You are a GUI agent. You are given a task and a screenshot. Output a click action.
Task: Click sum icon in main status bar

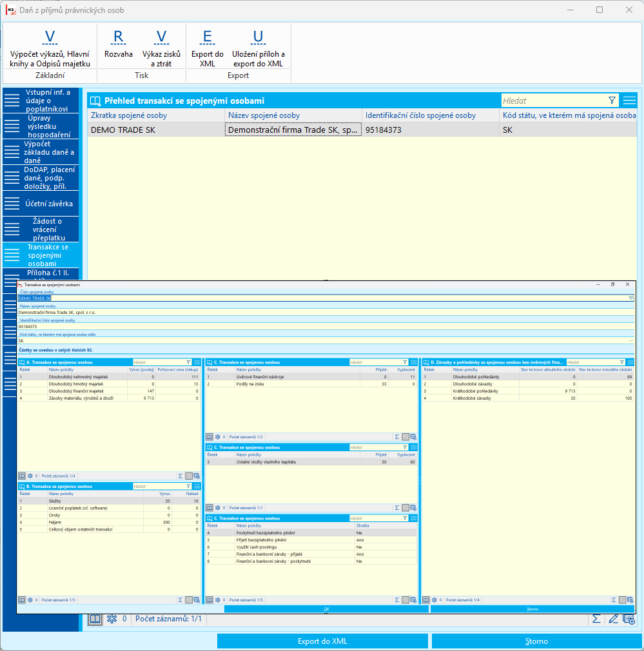coord(596,619)
